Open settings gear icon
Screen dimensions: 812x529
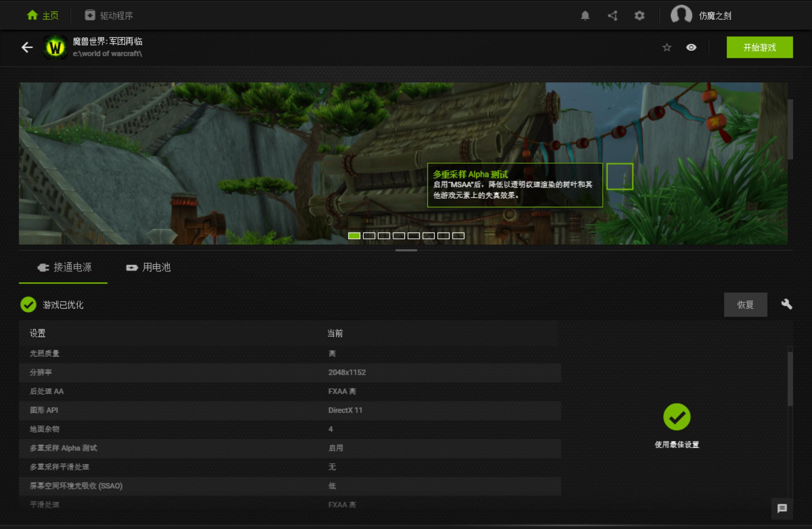click(x=639, y=16)
